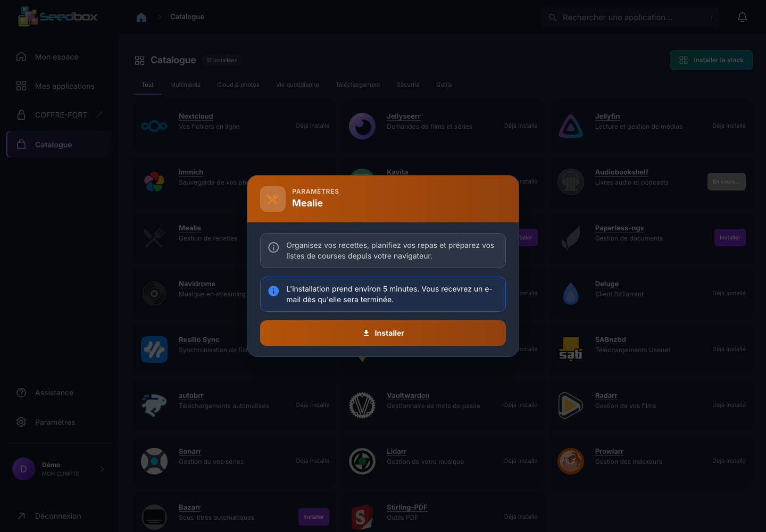Switch to the Multimédia tab
Screen dimensions: 766x532
click(185, 85)
